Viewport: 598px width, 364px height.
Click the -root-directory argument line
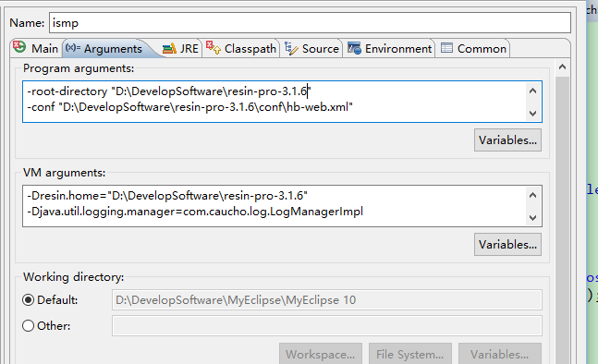click(x=169, y=91)
